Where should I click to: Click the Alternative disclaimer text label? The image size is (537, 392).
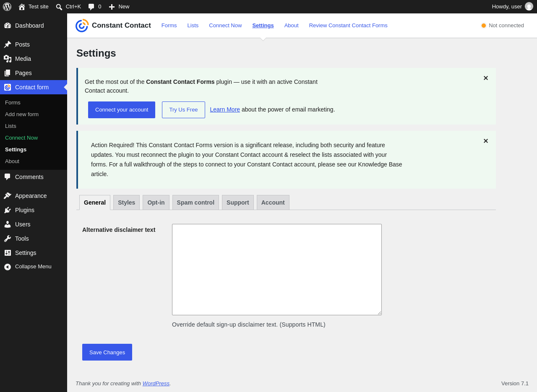pyautogui.click(x=119, y=230)
